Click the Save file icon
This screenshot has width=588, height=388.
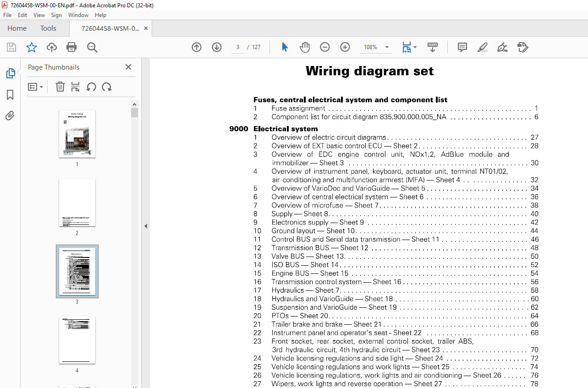(x=11, y=47)
